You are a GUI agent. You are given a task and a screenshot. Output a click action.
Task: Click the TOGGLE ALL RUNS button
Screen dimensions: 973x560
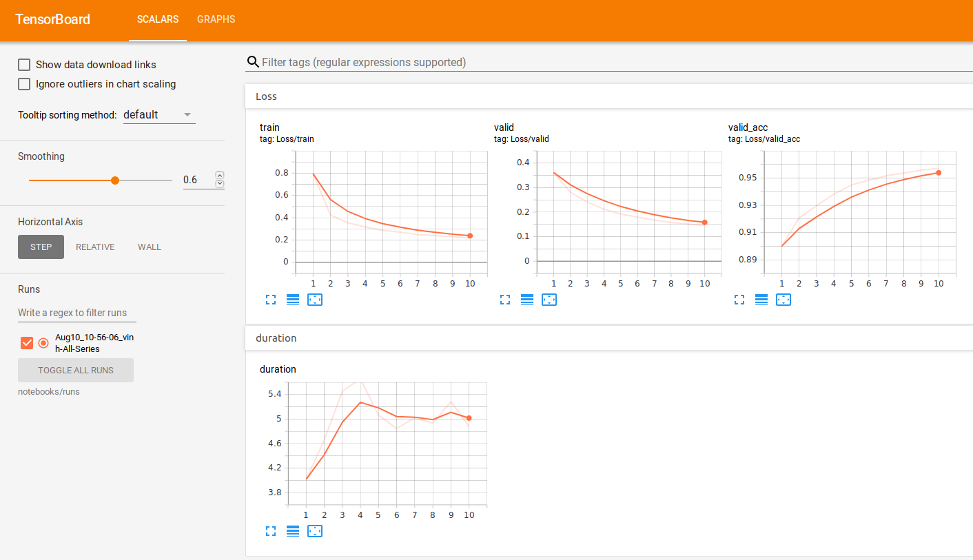point(75,370)
